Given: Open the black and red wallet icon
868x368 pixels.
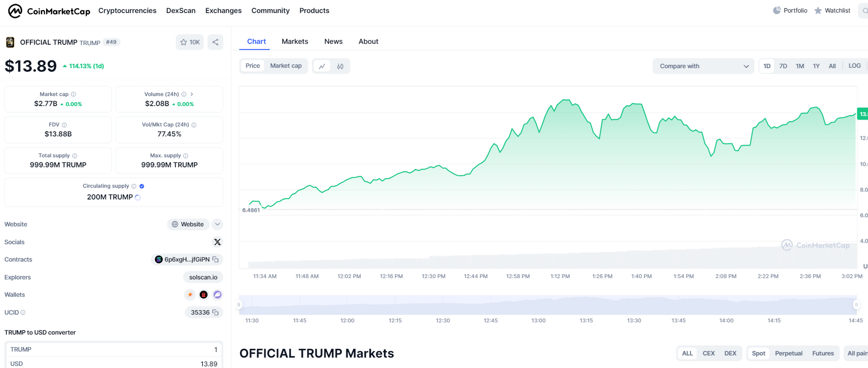Looking at the screenshot, I should (x=204, y=294).
